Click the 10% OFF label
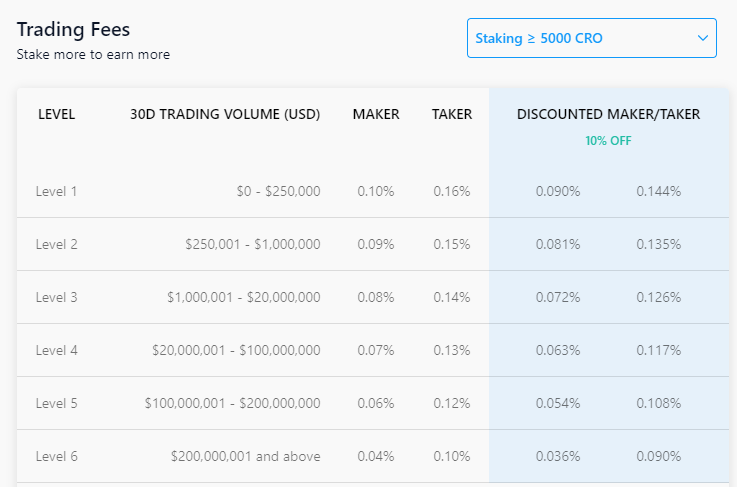 coord(608,141)
